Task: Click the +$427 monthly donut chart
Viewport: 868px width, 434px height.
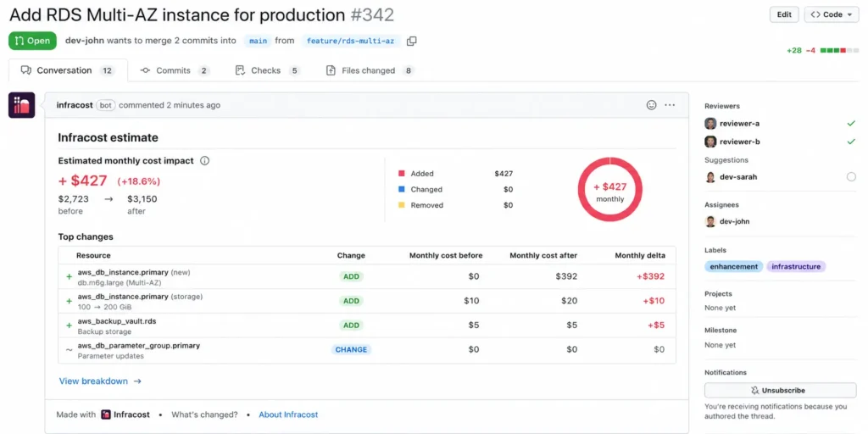Action: [610, 189]
